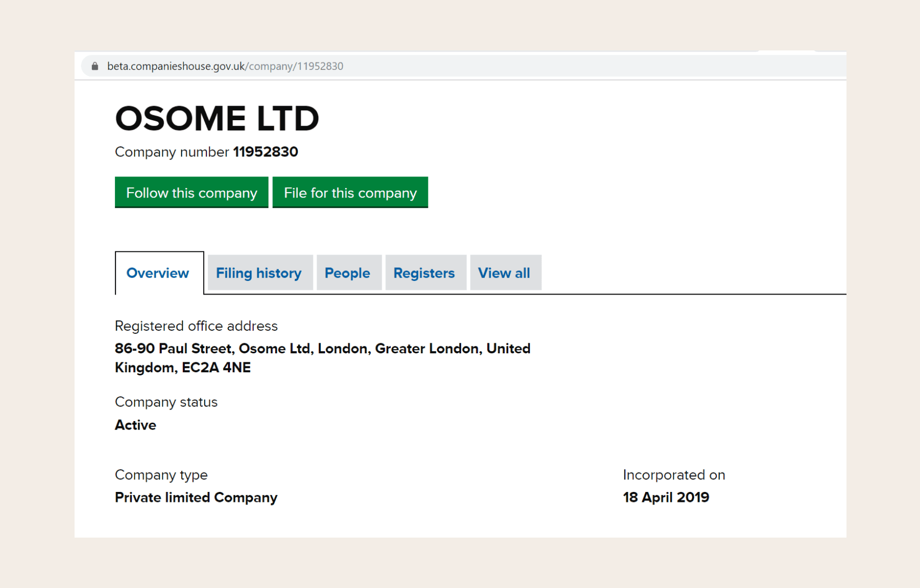Open the Filing history tab
Viewport: 920px width, 588px height.
click(259, 273)
